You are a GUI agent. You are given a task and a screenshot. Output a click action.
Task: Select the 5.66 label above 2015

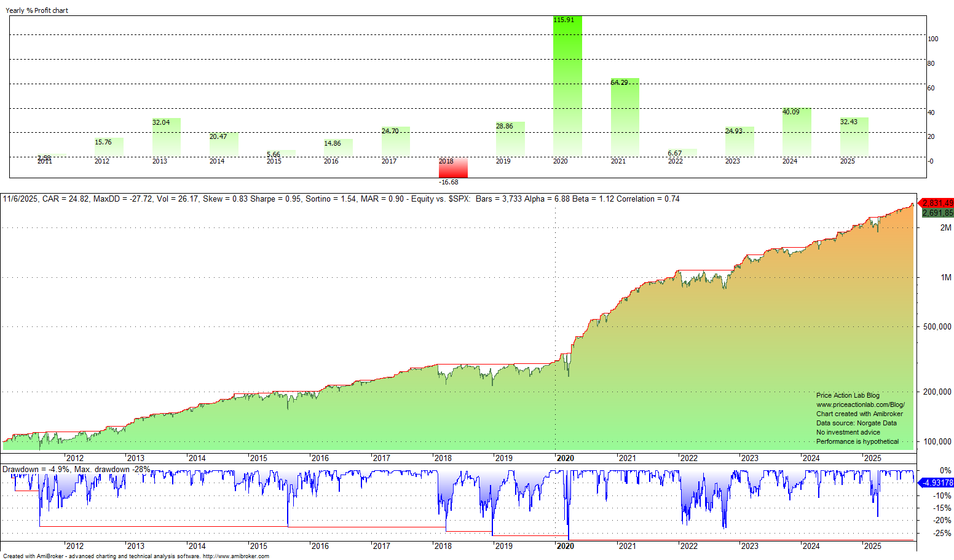click(274, 154)
